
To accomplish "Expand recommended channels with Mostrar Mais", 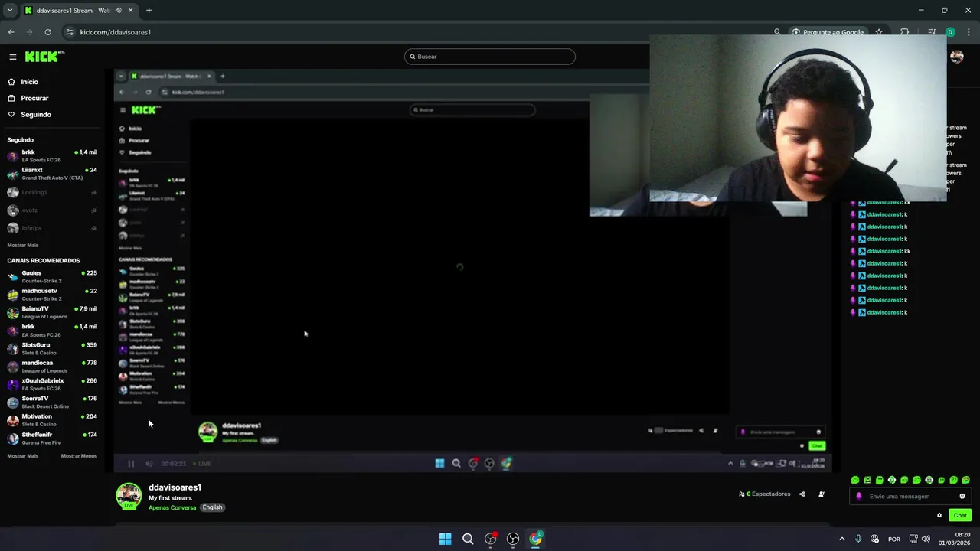I will coord(23,456).
